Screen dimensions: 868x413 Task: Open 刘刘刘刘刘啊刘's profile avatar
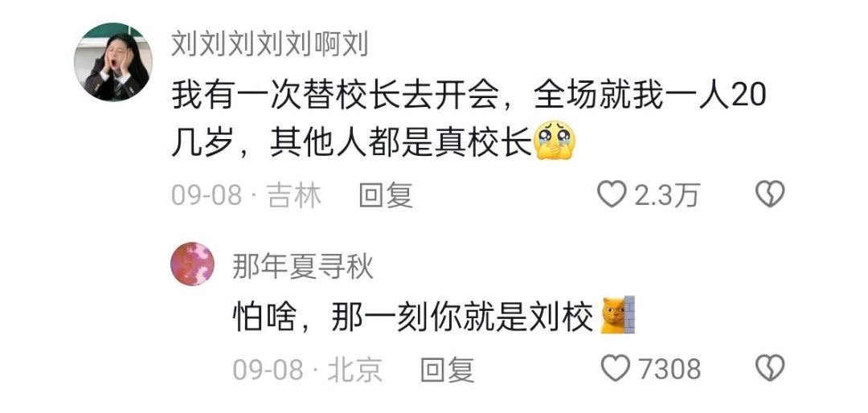(113, 62)
